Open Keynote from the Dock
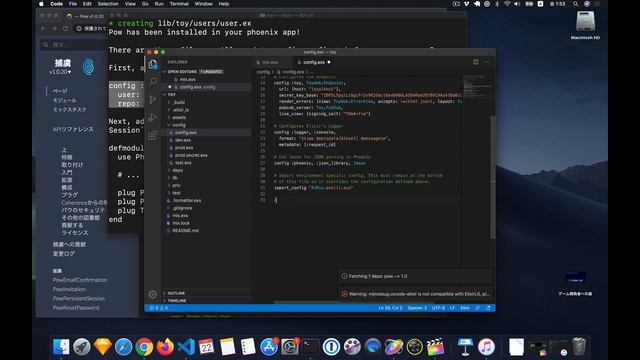640x360 pixels. tap(465, 347)
